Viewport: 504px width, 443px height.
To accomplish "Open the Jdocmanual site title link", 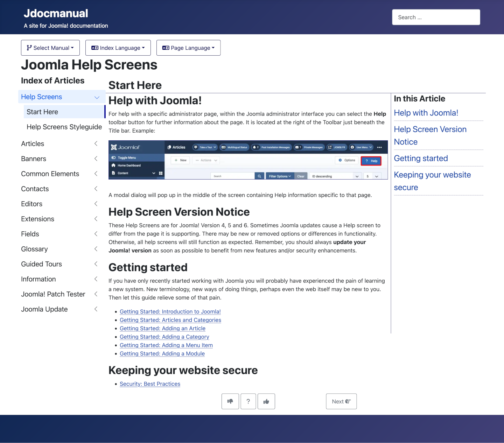I will coord(56,13).
